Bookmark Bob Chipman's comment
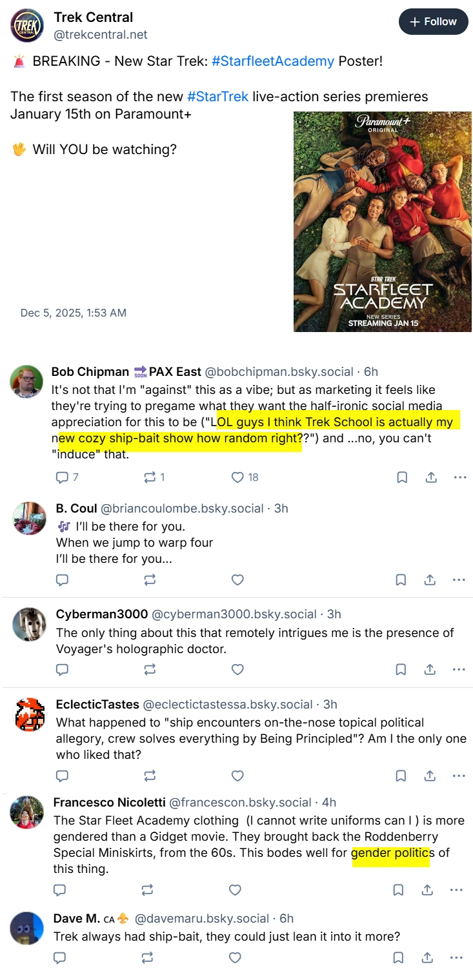This screenshot has width=473, height=980. coord(401,477)
